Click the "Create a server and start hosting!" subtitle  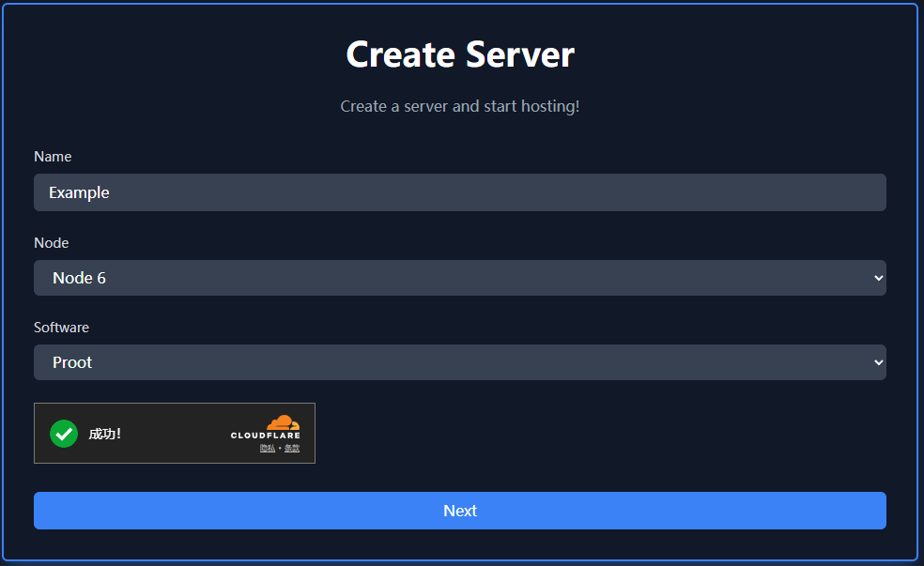(x=460, y=106)
